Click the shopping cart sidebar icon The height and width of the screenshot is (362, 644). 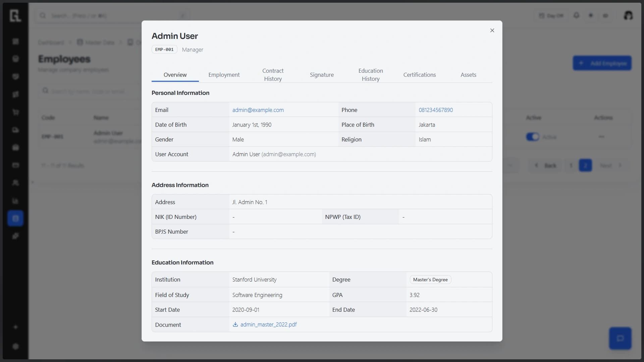tap(15, 112)
